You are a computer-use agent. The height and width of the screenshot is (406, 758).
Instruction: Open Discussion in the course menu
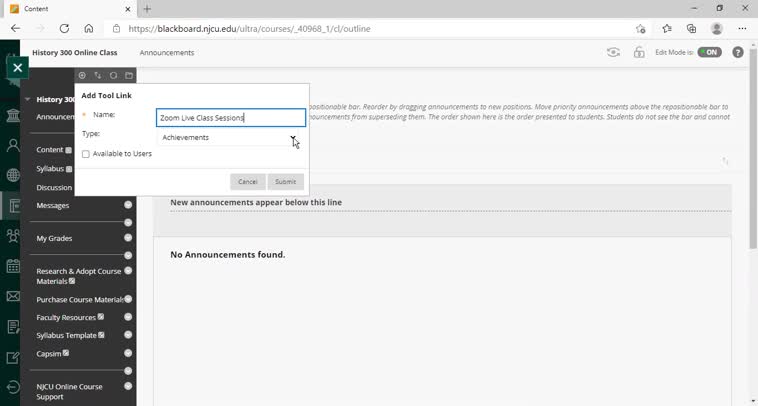[x=54, y=188]
